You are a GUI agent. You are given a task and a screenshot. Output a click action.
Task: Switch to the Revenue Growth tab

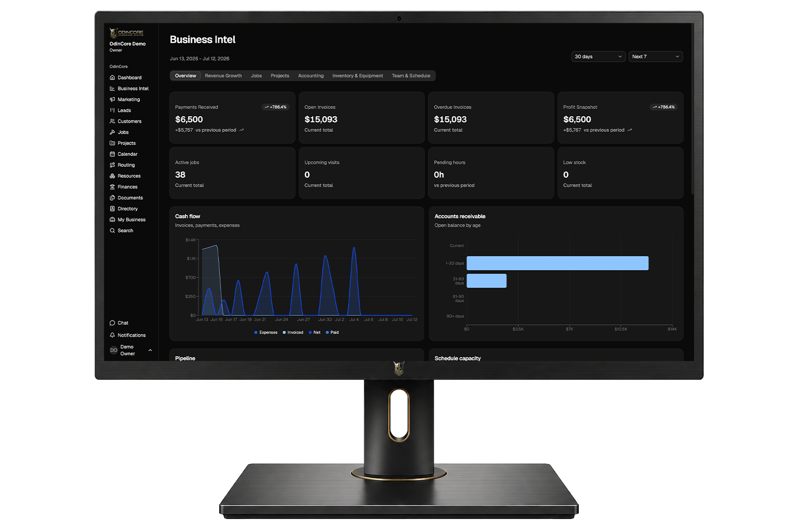223,76
